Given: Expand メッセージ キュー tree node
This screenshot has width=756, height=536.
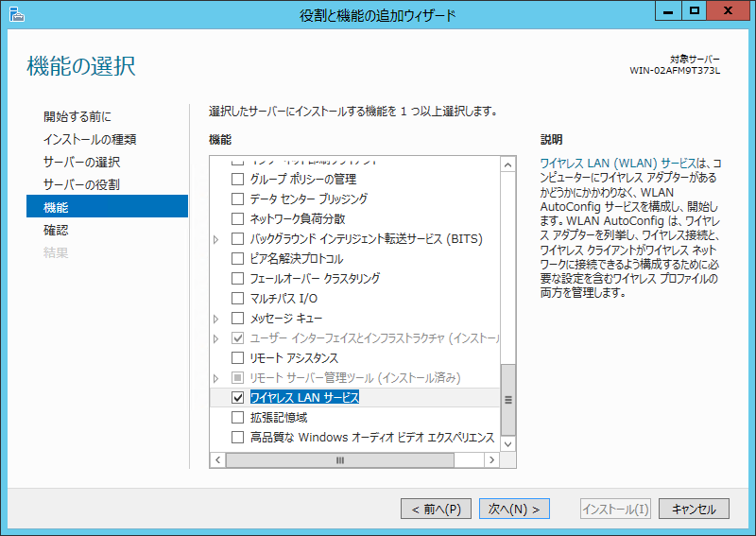Looking at the screenshot, I should [216, 319].
